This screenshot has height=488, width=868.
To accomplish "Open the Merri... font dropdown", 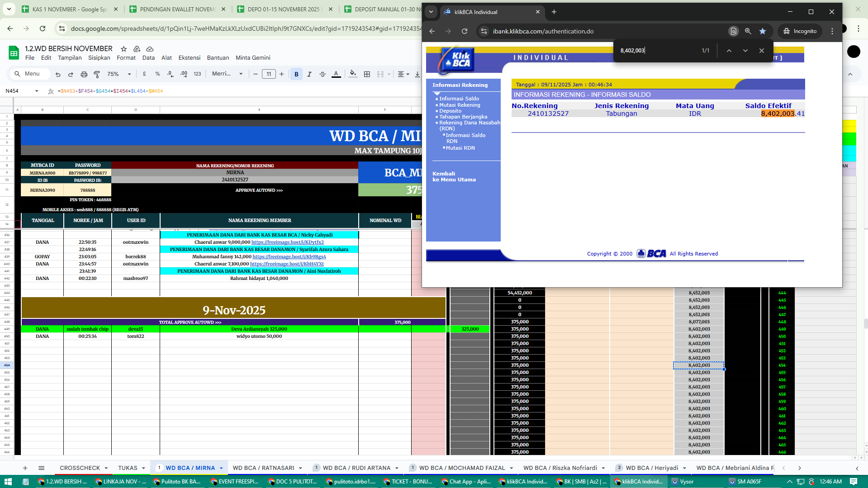I will tap(228, 74).
